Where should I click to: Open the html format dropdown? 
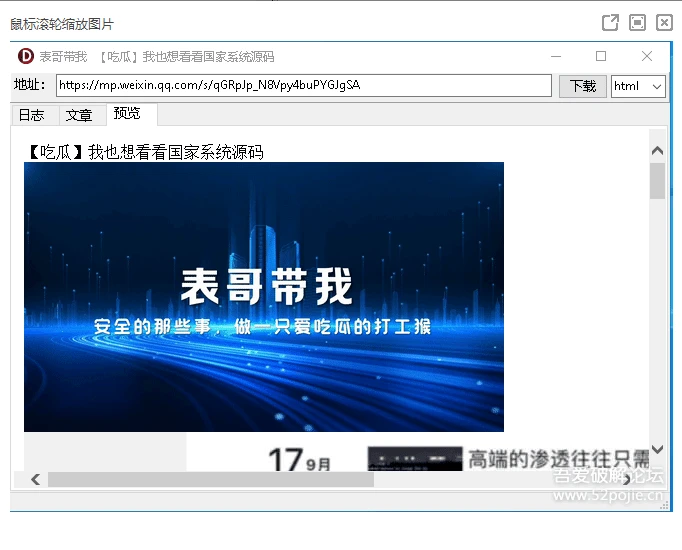[x=638, y=86]
